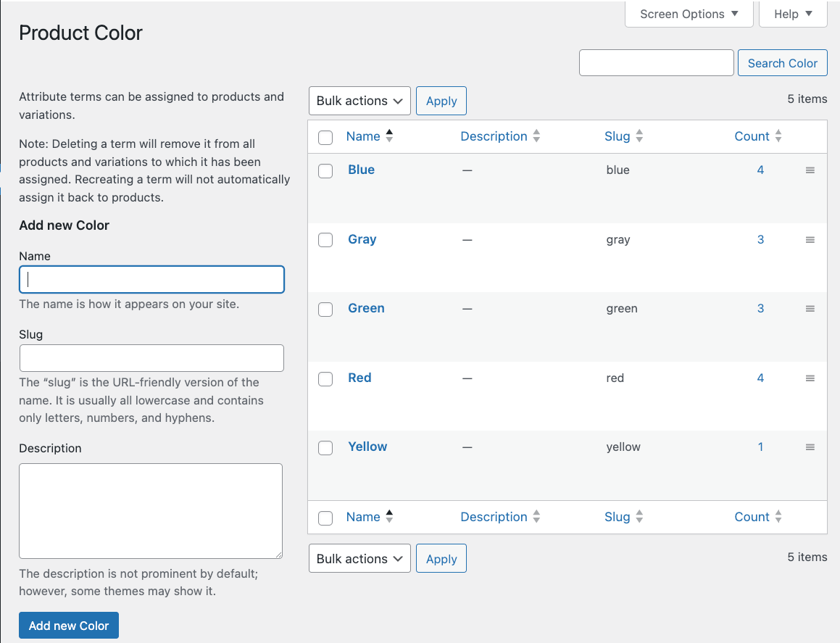Viewport: 840px width, 643px height.
Task: Click Count sort arrows in table footer
Action: 778,517
